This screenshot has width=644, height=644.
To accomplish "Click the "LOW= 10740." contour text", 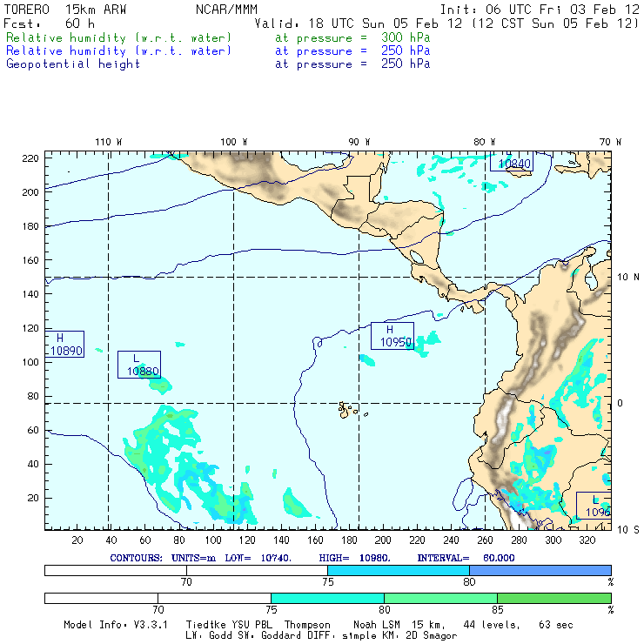I will pyautogui.click(x=258, y=558).
